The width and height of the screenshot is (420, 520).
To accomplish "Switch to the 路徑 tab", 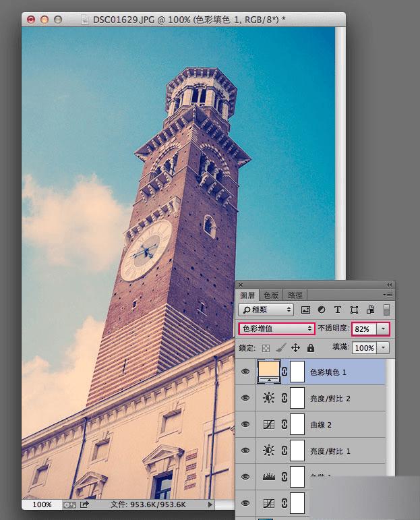I will click(x=295, y=295).
